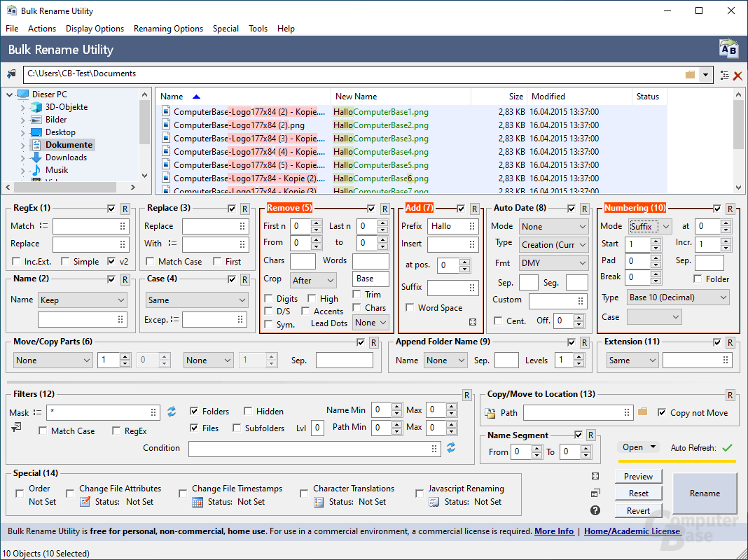Screen dimensions: 748x560
Task: Click the refresh icon next to Filters Mask
Action: [x=171, y=412]
